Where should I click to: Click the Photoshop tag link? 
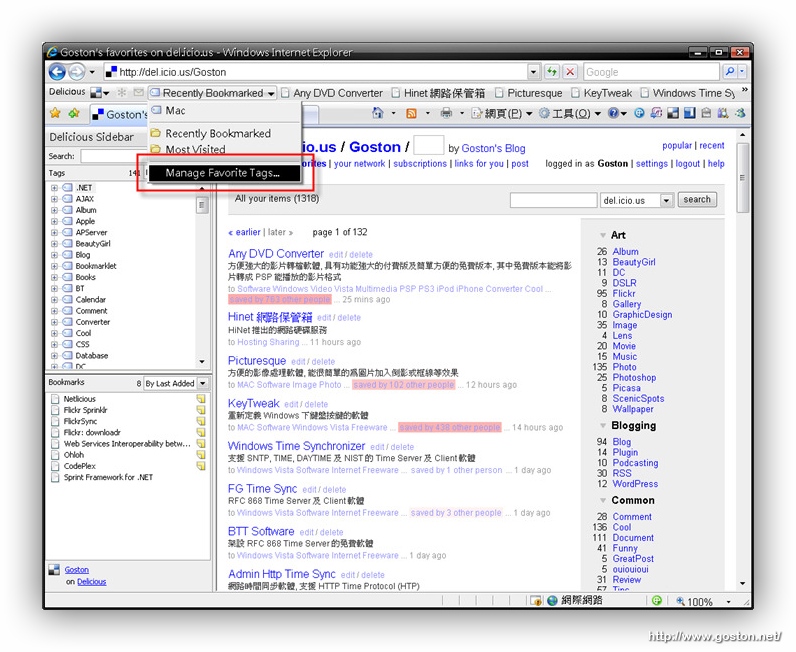coord(634,377)
